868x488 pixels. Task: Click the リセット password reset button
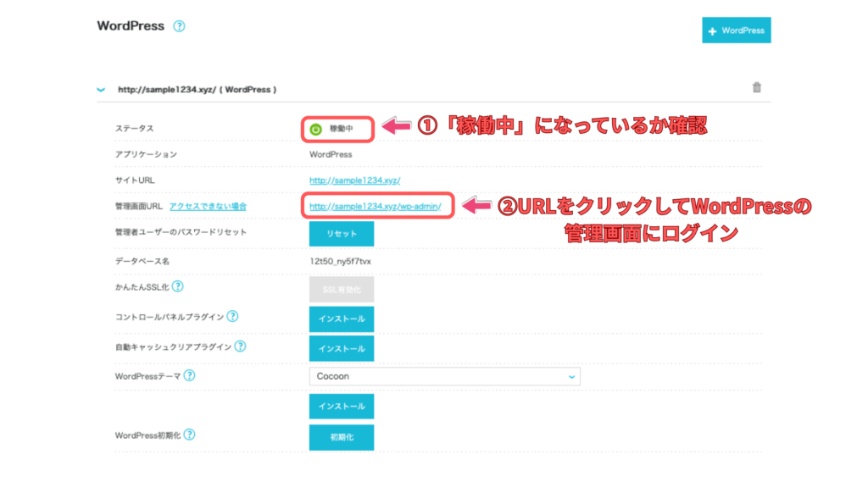341,234
